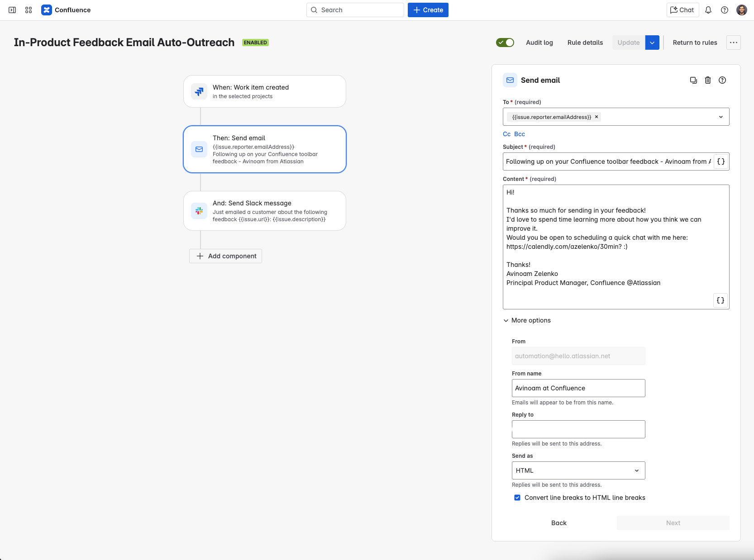Click into the Reply to field

[x=578, y=429]
